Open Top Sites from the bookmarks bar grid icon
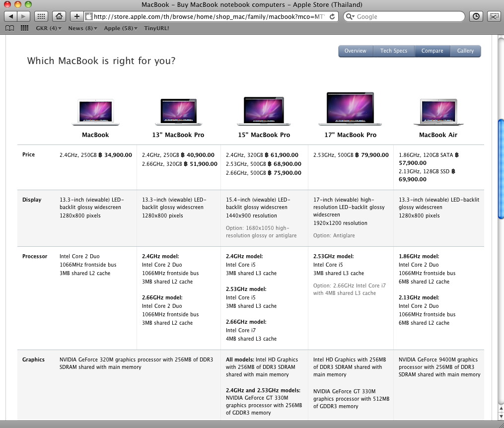Image resolution: width=504 pixels, height=428 pixels. pyautogui.click(x=24, y=28)
